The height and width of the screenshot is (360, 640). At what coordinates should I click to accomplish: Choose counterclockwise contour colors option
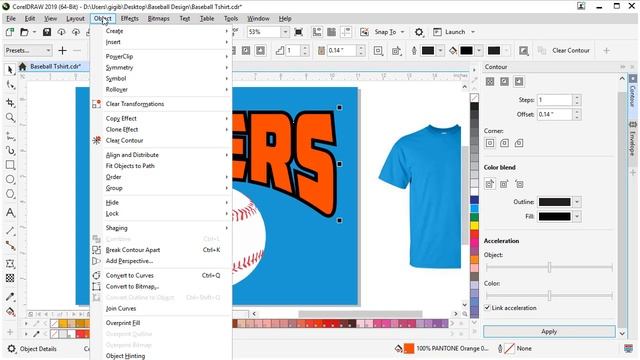[519, 184]
